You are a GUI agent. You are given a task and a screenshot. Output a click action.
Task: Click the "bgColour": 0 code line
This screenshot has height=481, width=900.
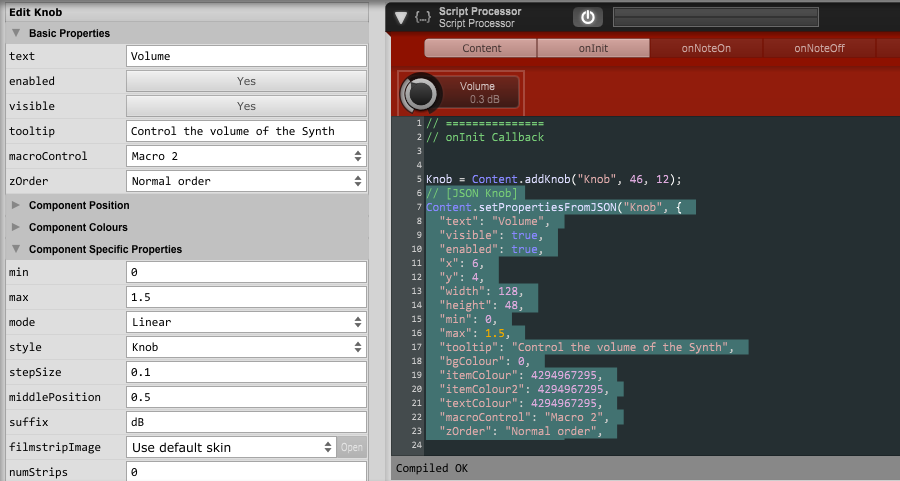pos(484,361)
